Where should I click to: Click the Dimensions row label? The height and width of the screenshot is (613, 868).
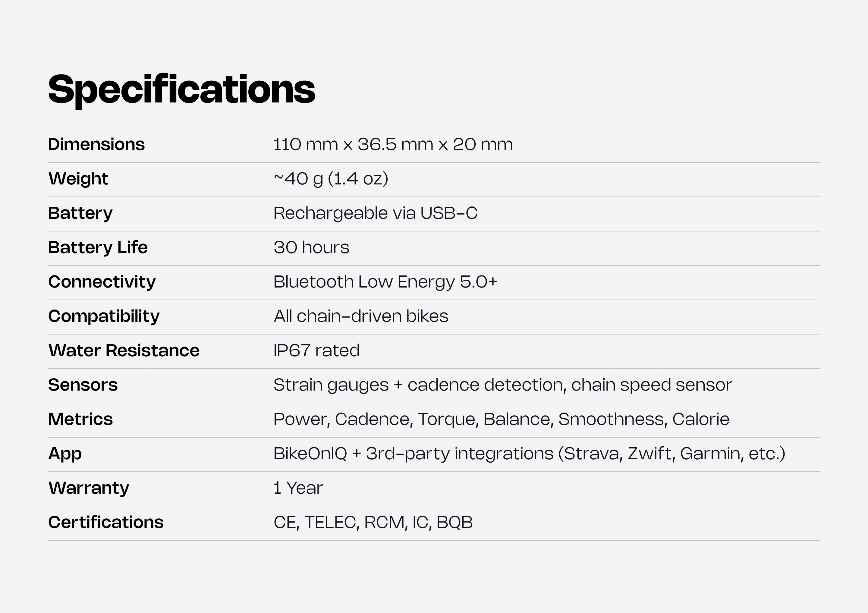(96, 144)
